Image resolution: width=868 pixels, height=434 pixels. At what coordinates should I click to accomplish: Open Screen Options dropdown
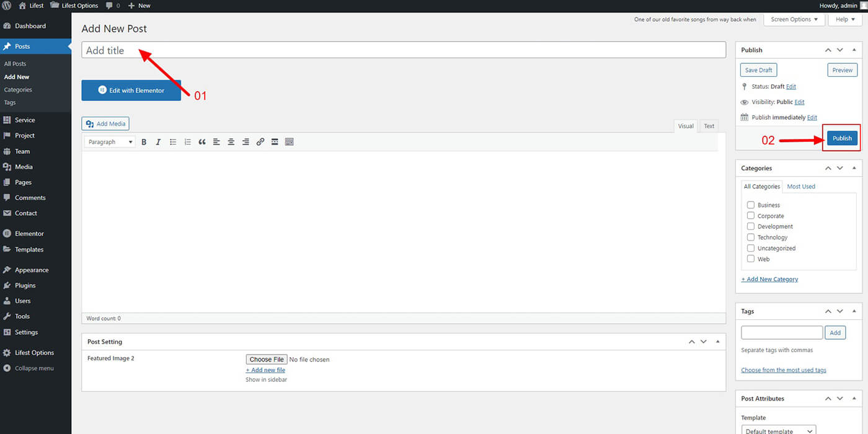pos(794,19)
